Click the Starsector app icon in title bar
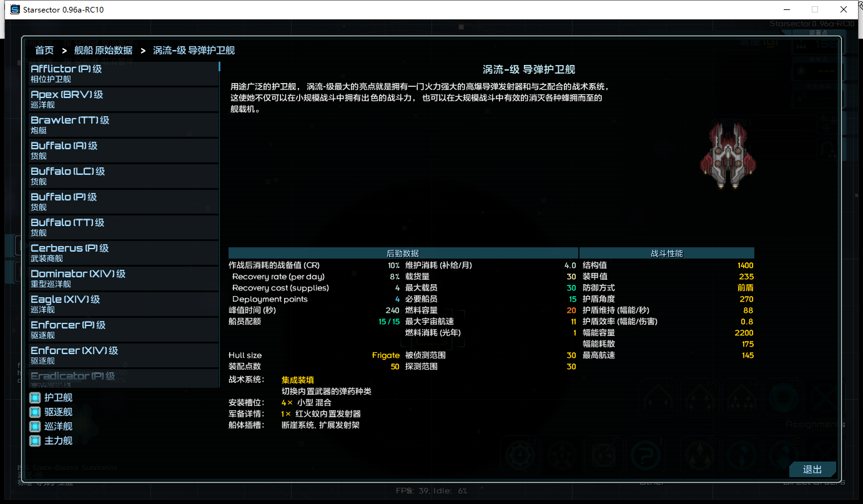Image resolution: width=863 pixels, height=504 pixels. click(x=14, y=9)
